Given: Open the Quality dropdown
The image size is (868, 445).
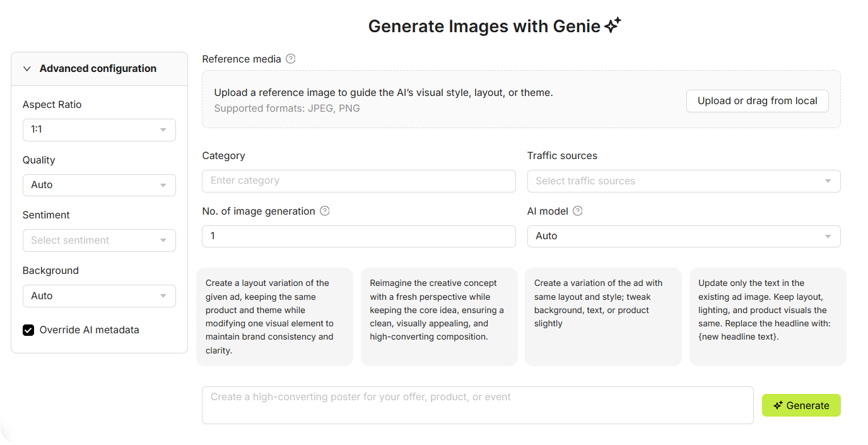Looking at the screenshot, I should (x=99, y=185).
